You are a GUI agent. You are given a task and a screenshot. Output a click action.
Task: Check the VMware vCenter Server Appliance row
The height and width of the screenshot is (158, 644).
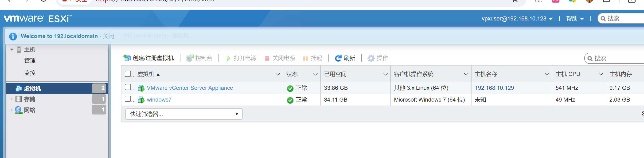[128, 87]
